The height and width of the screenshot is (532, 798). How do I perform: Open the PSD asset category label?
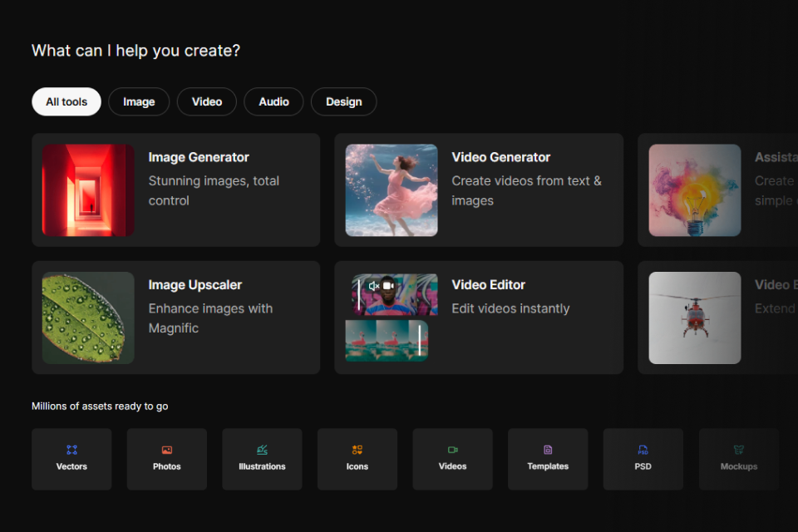coord(643,466)
